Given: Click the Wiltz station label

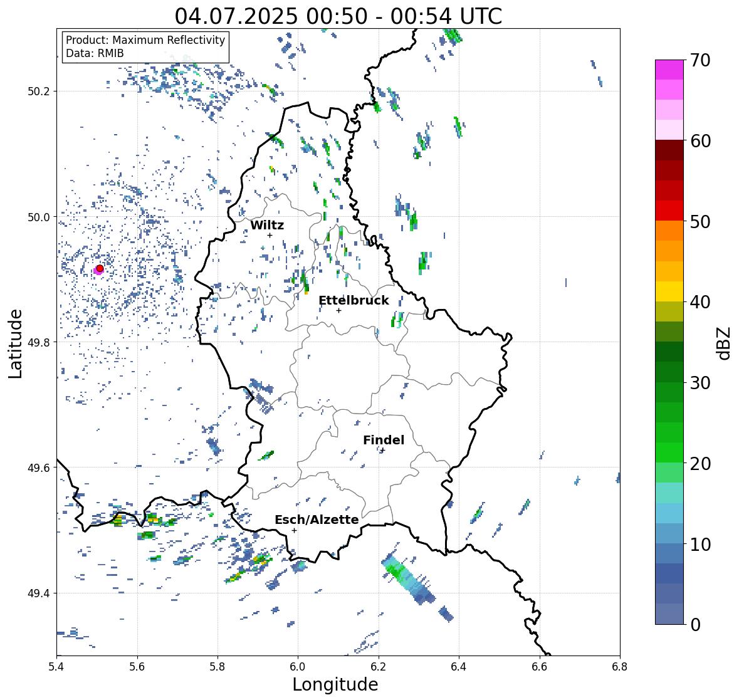Looking at the screenshot, I should [267, 225].
